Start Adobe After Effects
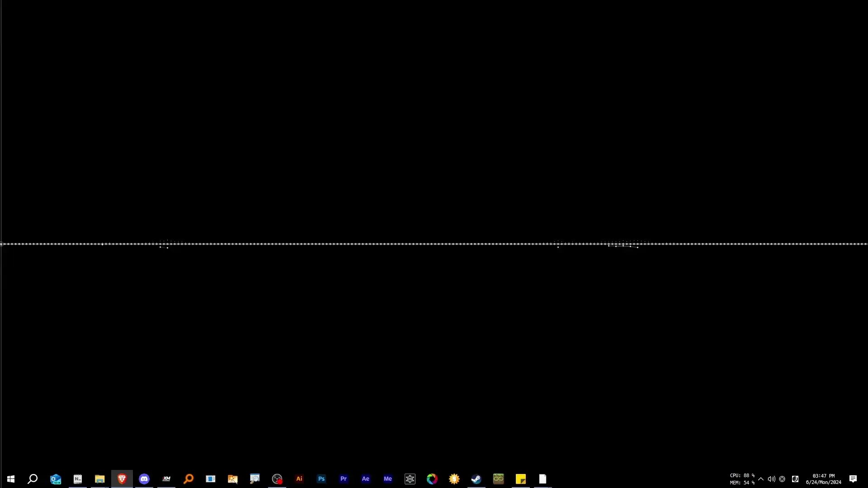 tap(366, 479)
